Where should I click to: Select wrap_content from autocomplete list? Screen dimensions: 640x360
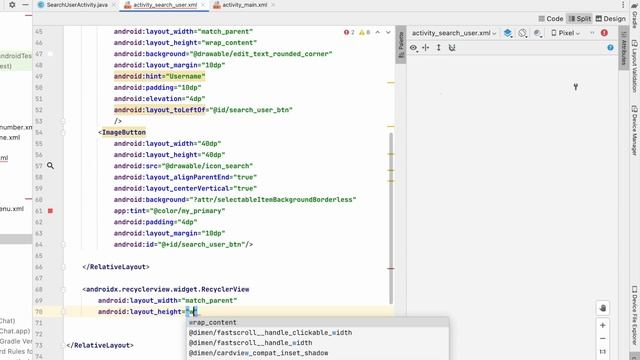click(318, 322)
